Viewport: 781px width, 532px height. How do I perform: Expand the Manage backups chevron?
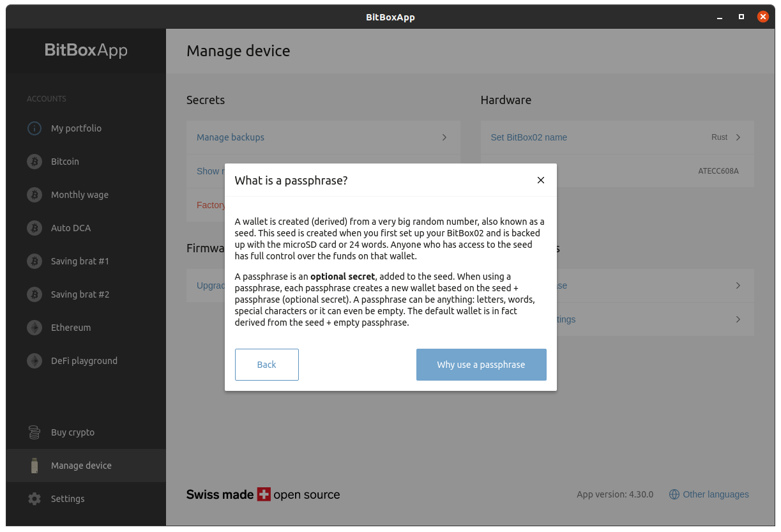tap(444, 137)
